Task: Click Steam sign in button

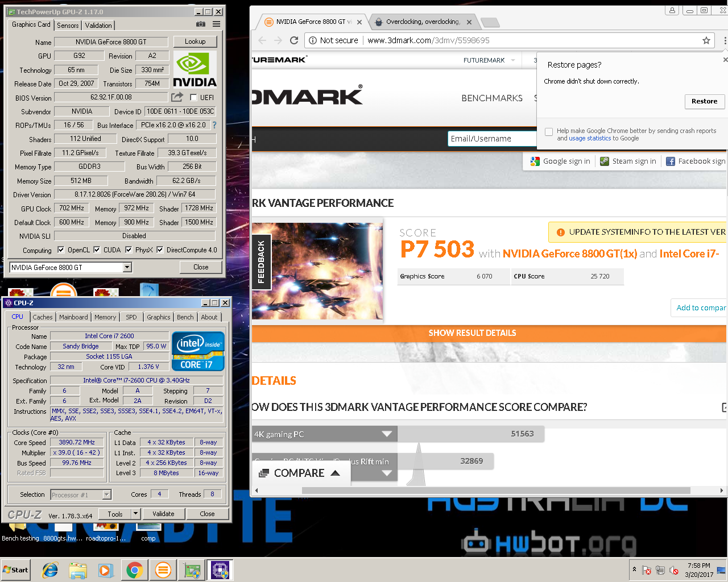Action: [628, 161]
